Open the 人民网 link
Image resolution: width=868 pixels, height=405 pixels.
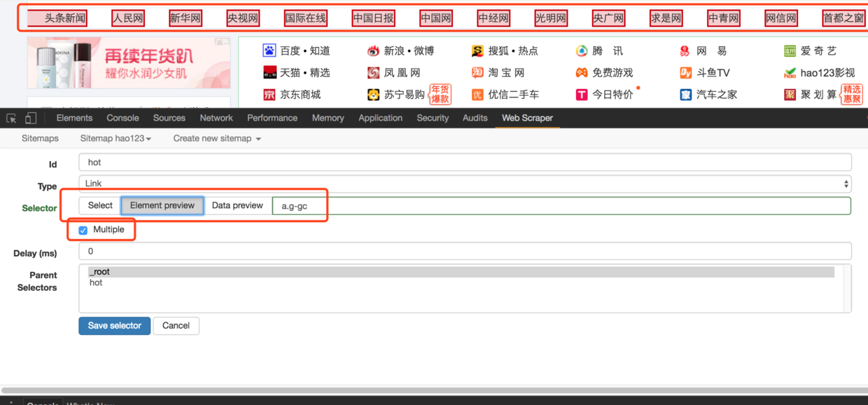click(x=128, y=18)
